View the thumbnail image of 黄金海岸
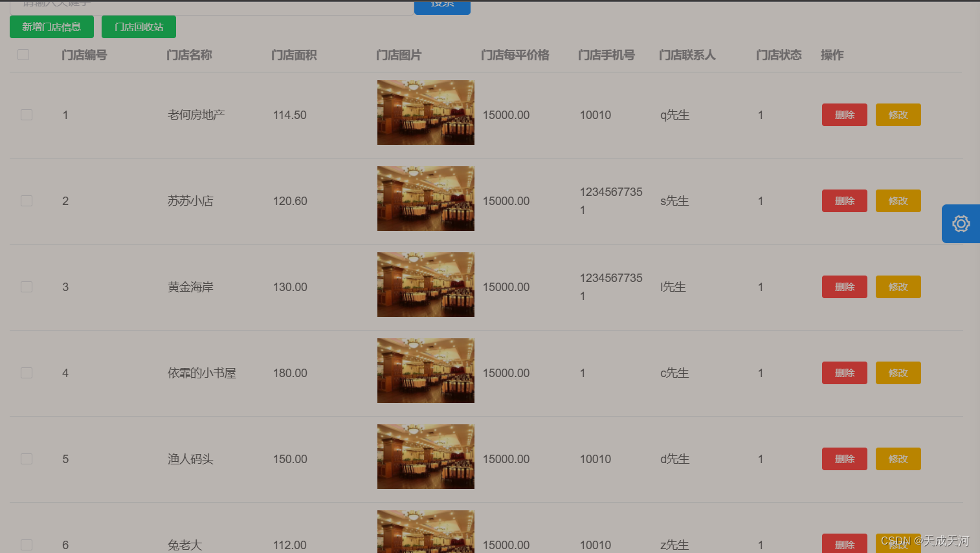This screenshot has width=980, height=553. click(x=426, y=285)
